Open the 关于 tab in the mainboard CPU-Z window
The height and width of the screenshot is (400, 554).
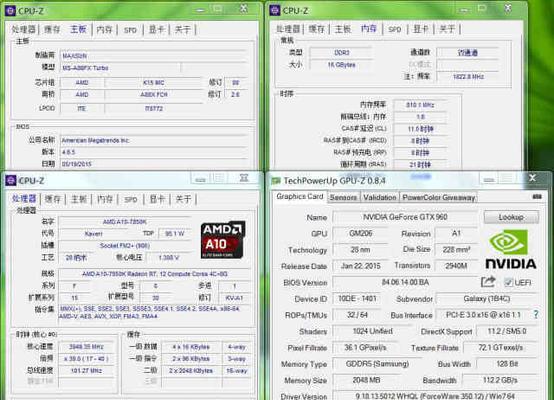click(182, 29)
